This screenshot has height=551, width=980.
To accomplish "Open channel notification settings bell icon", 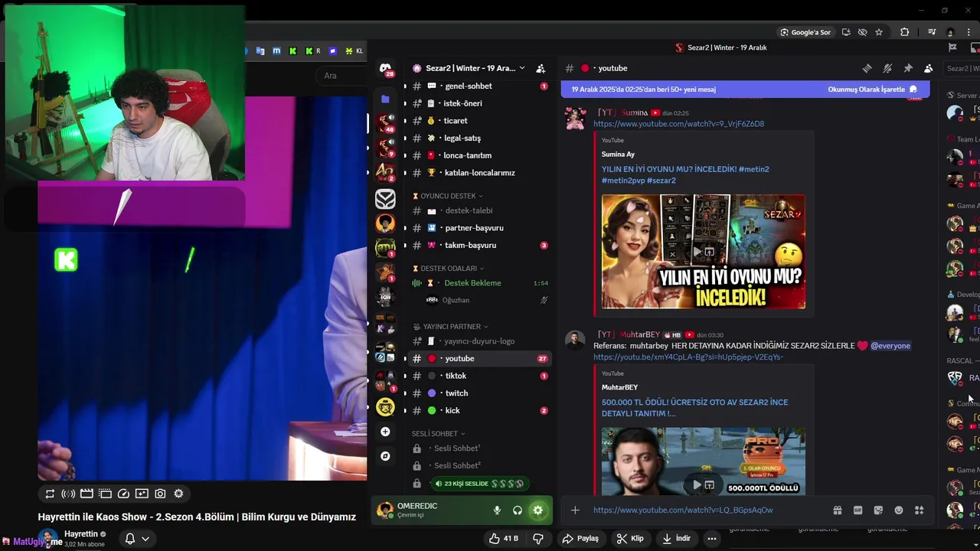I will (887, 68).
